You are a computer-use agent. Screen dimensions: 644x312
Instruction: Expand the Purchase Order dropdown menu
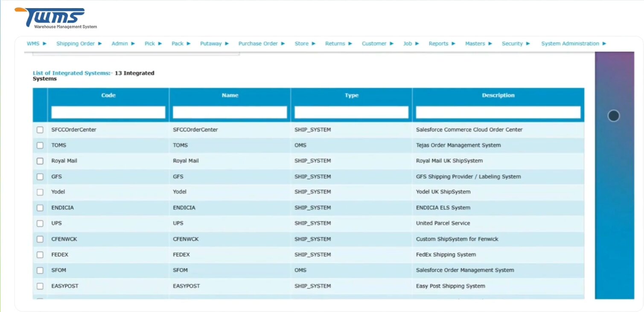(x=261, y=44)
